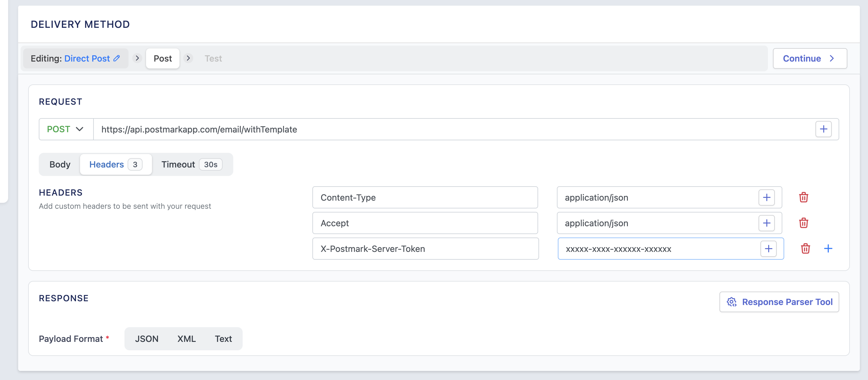The height and width of the screenshot is (380, 868).
Task: Insert variable into Accept value
Action: pyautogui.click(x=766, y=223)
